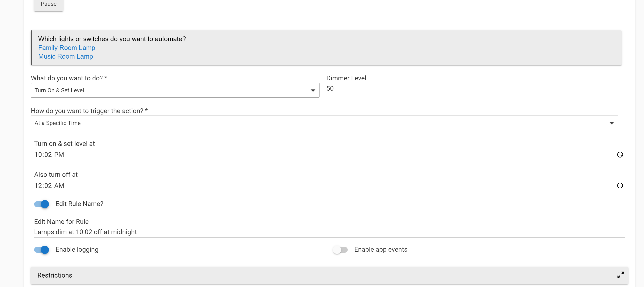The width and height of the screenshot is (644, 287).
Task: Click the arrow on action type dropdown
Action: click(x=313, y=90)
